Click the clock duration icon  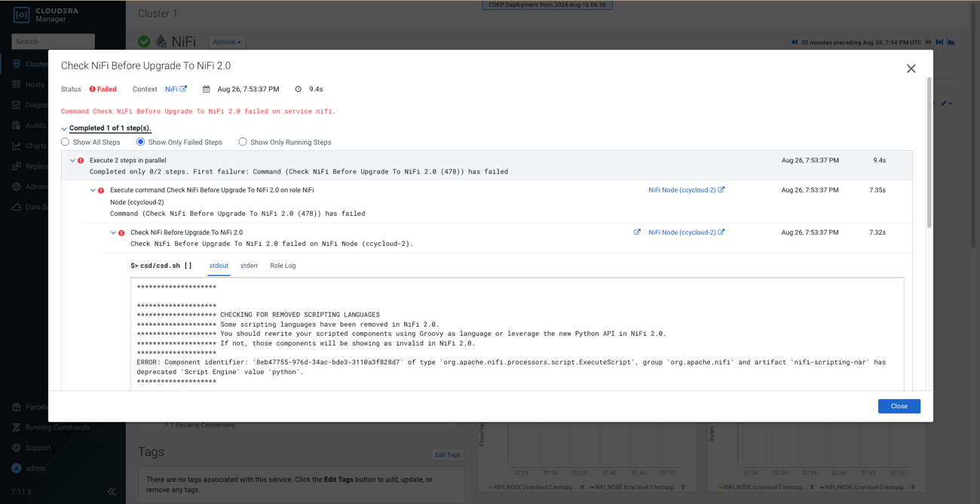(299, 89)
